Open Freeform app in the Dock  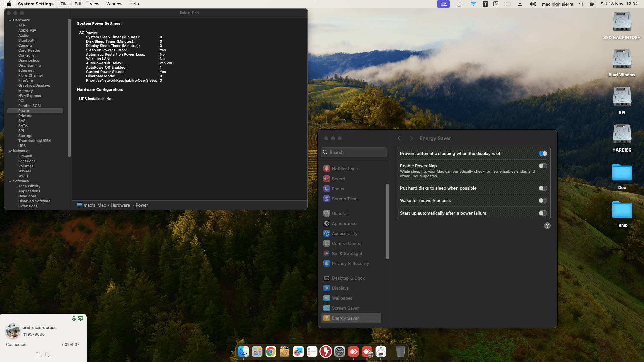pos(298,351)
